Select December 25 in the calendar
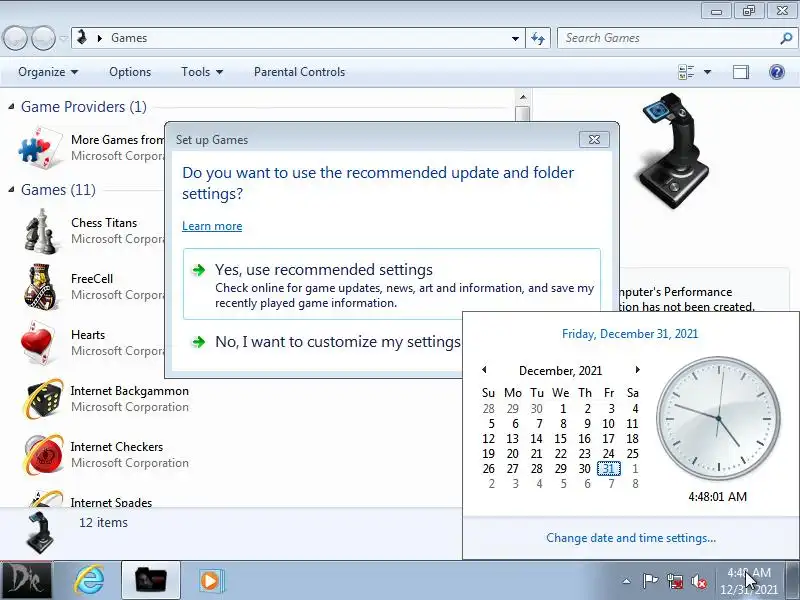This screenshot has width=800, height=600. [x=633, y=454]
